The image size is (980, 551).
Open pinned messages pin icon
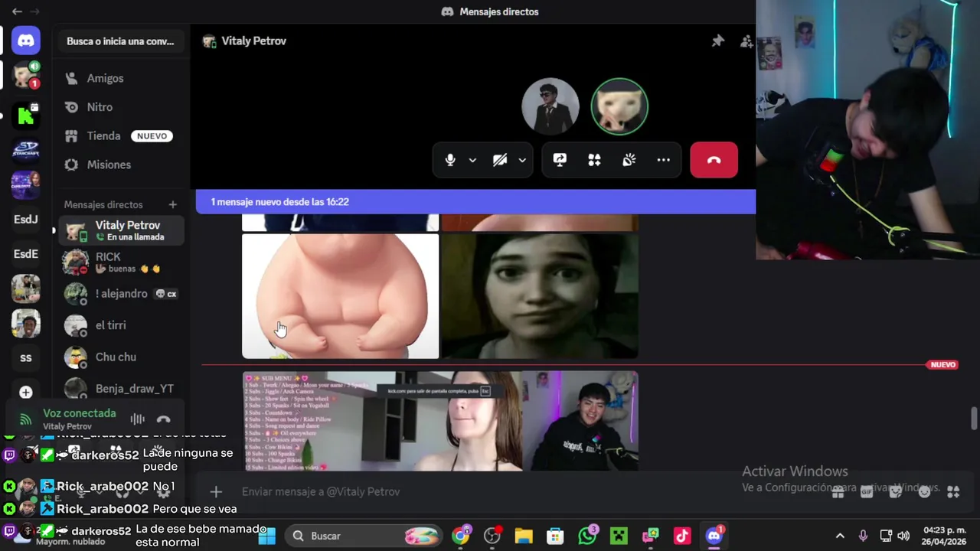[x=717, y=41]
